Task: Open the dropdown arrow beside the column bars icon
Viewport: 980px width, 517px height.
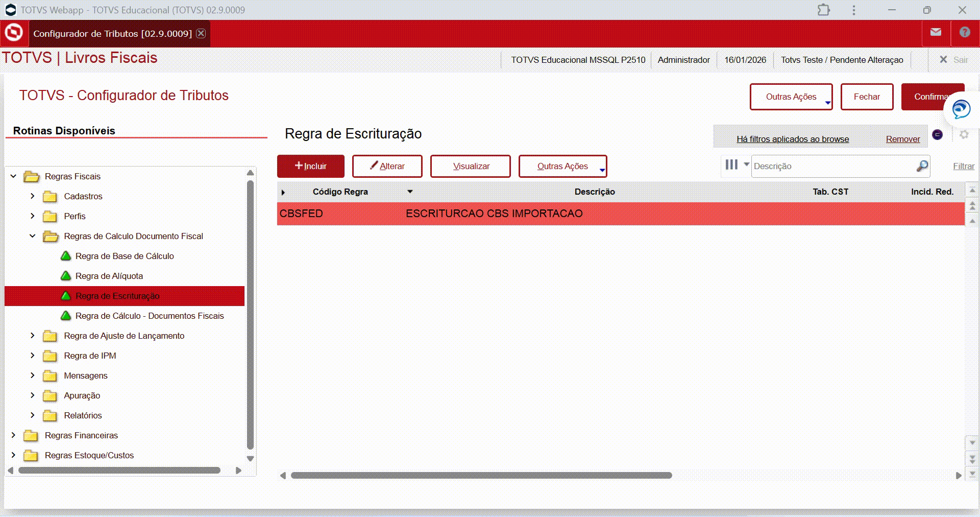Action: (746, 165)
